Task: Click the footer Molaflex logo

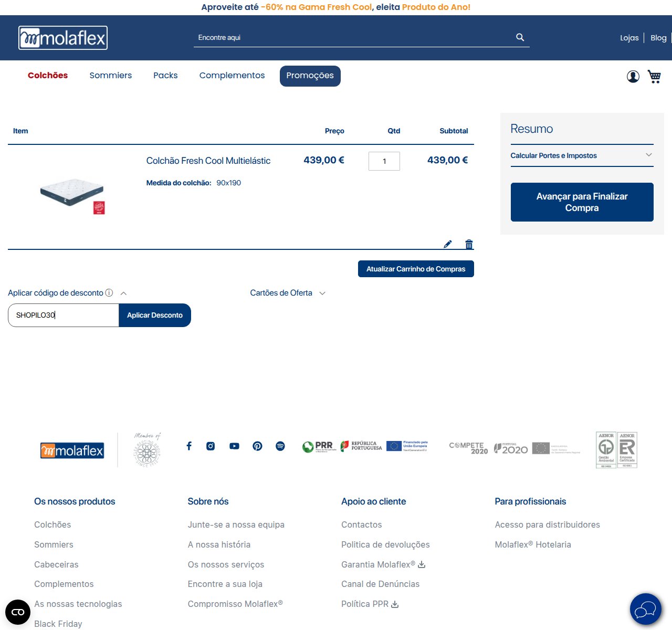Action: pos(72,450)
